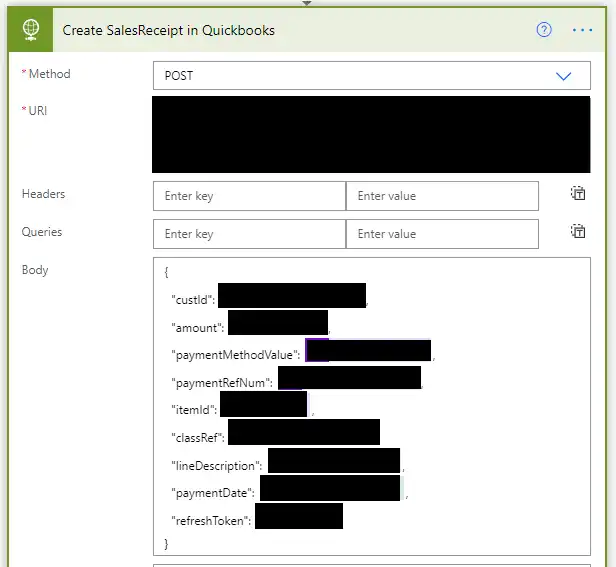Viewport: 616px width, 567px height.
Task: Click the "paymentRefNum" key in Body
Action: click(x=222, y=383)
